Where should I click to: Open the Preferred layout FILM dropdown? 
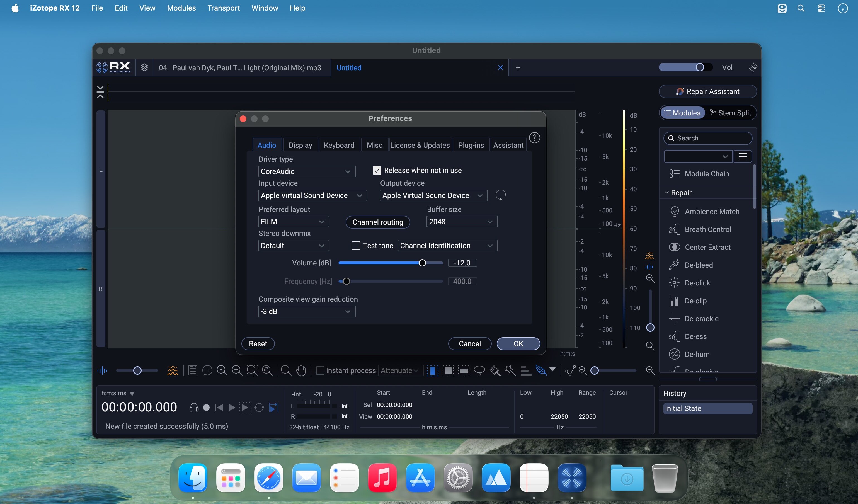294,222
